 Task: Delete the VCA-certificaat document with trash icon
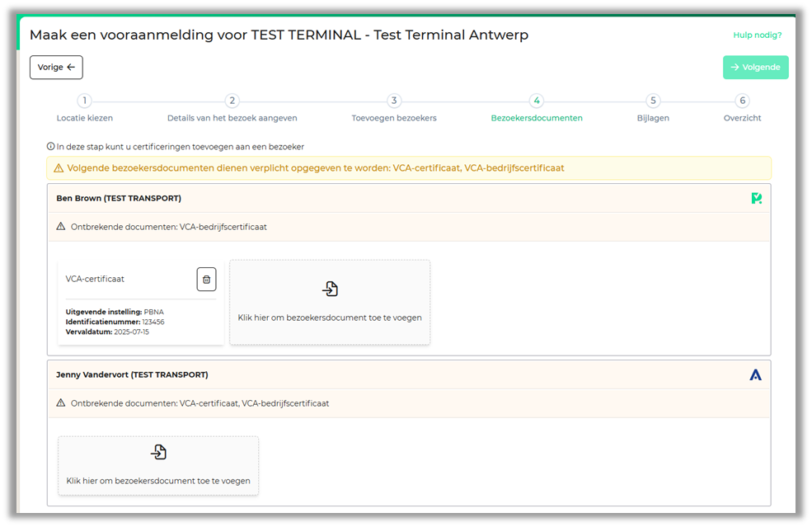point(206,280)
